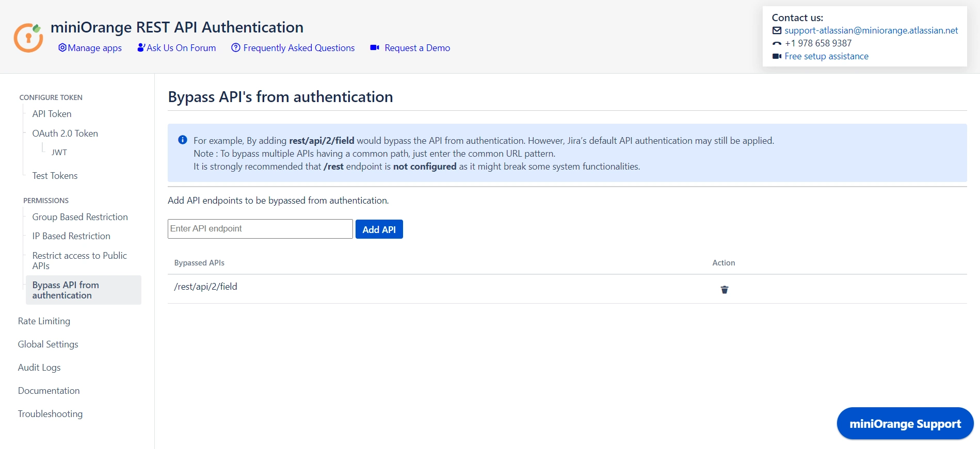Open Free setup assistance link

pos(826,56)
